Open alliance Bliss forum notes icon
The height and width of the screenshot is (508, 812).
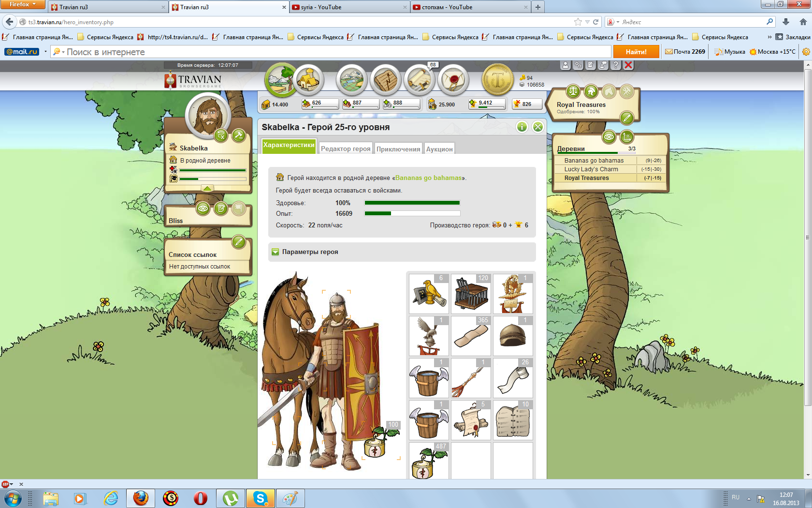[x=221, y=209]
